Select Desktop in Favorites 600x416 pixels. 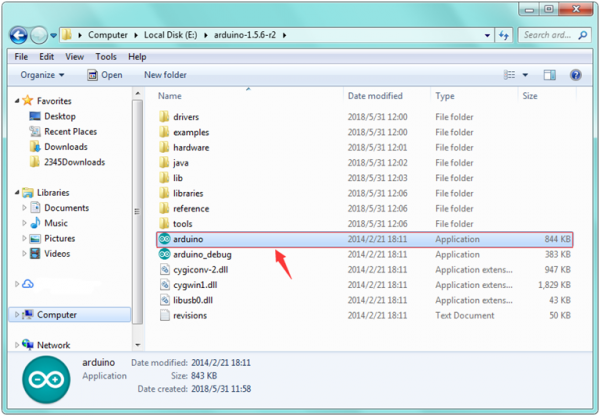coord(59,116)
